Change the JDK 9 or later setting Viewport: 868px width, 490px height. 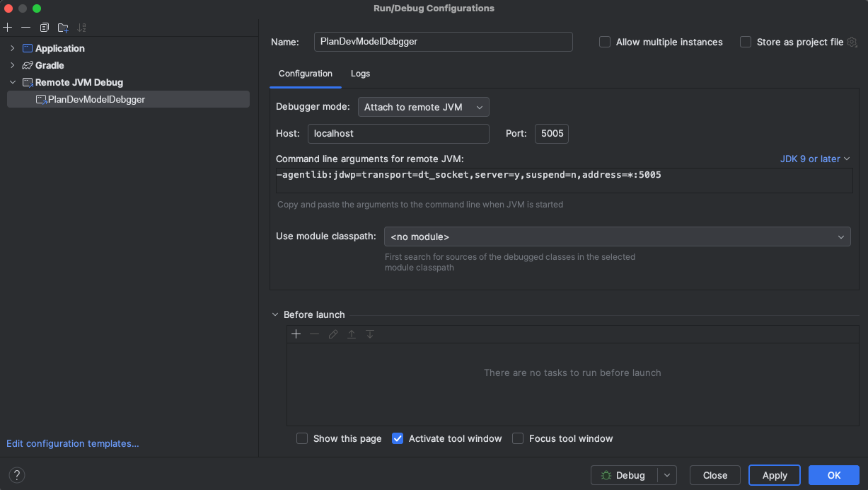(x=814, y=159)
